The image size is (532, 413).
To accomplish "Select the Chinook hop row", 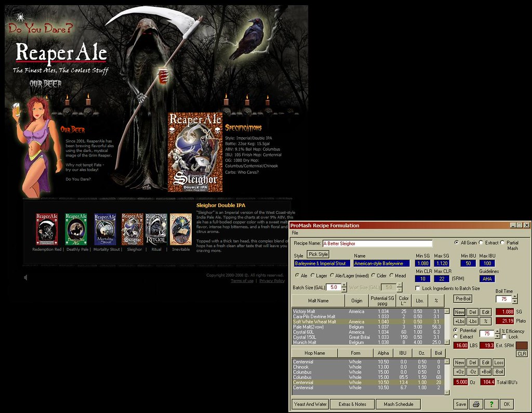I will coord(368,367).
